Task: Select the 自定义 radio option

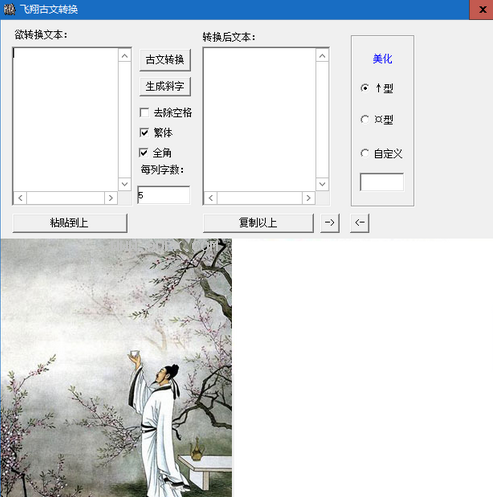Action: [x=365, y=153]
